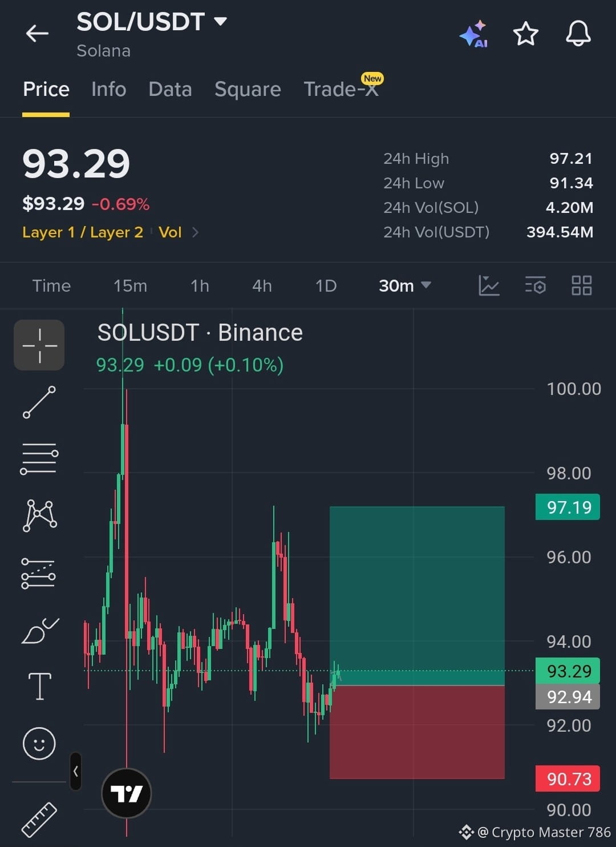Click the 24h High value 97.21
This screenshot has width=616, height=847.
[x=571, y=159]
